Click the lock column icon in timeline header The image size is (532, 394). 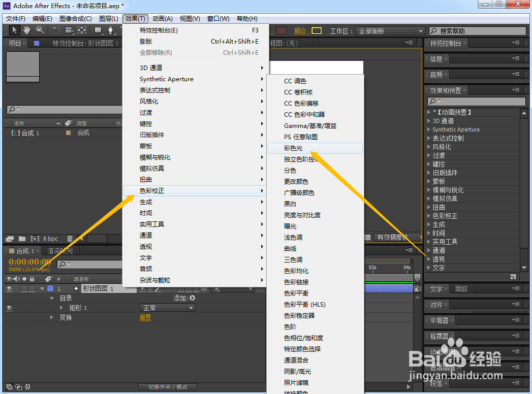point(32,279)
